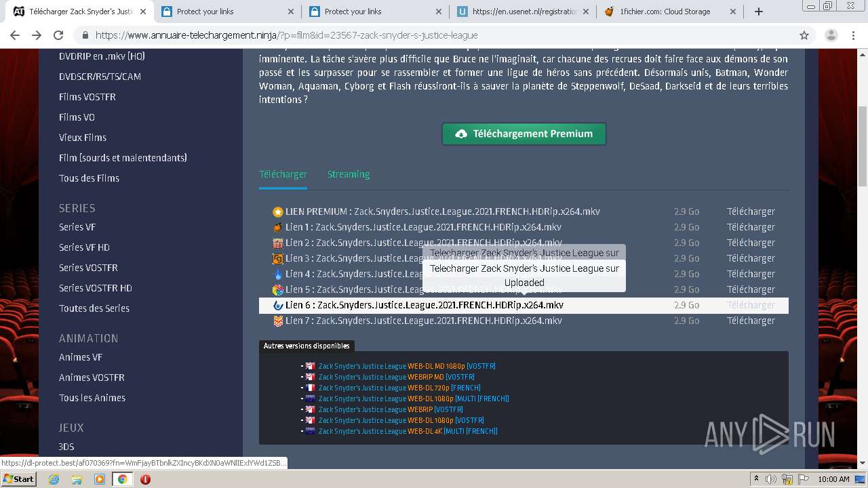
Task: Open Lien 1 download link
Action: 423,227
